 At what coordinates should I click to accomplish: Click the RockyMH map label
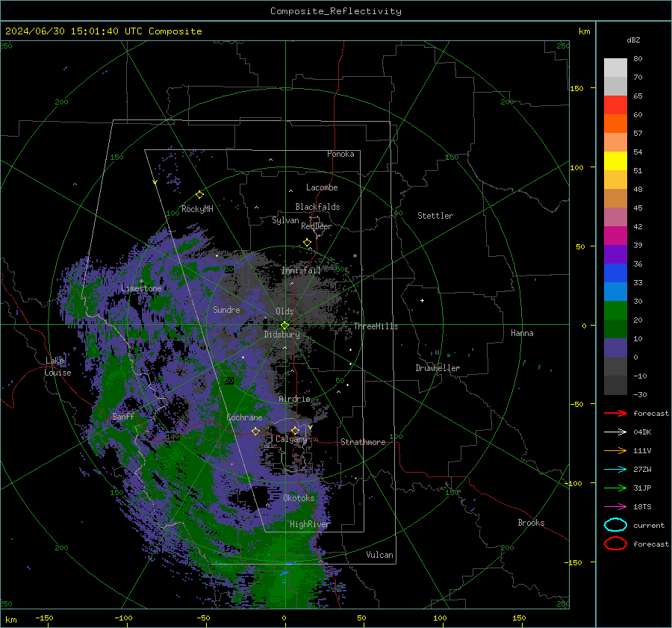pos(197,209)
